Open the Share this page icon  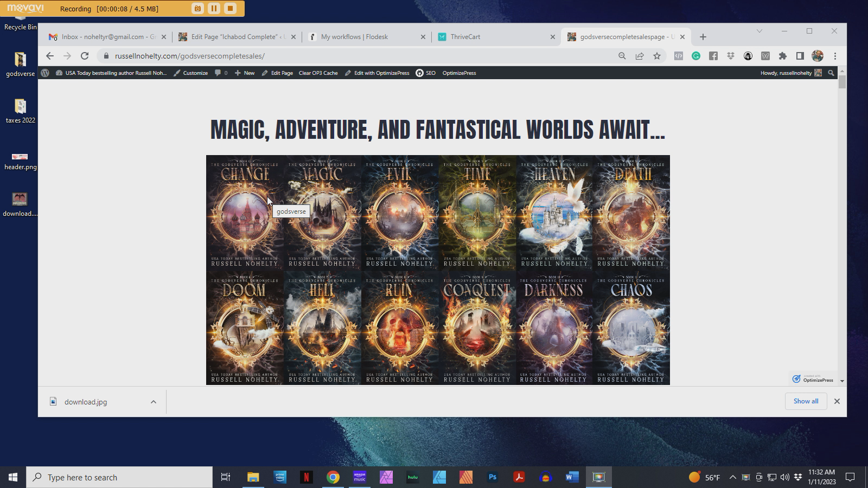(640, 56)
